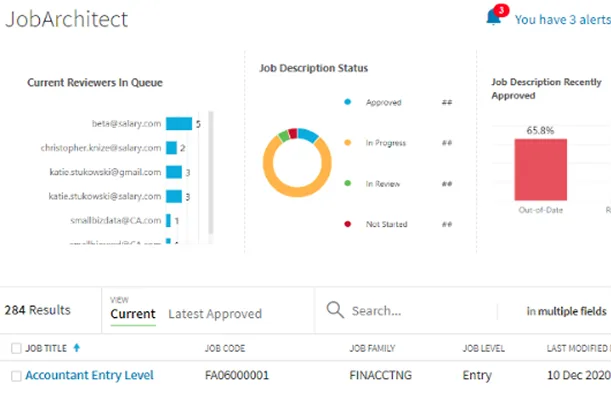Click the Current Reviewers In Queue heading

(x=95, y=82)
